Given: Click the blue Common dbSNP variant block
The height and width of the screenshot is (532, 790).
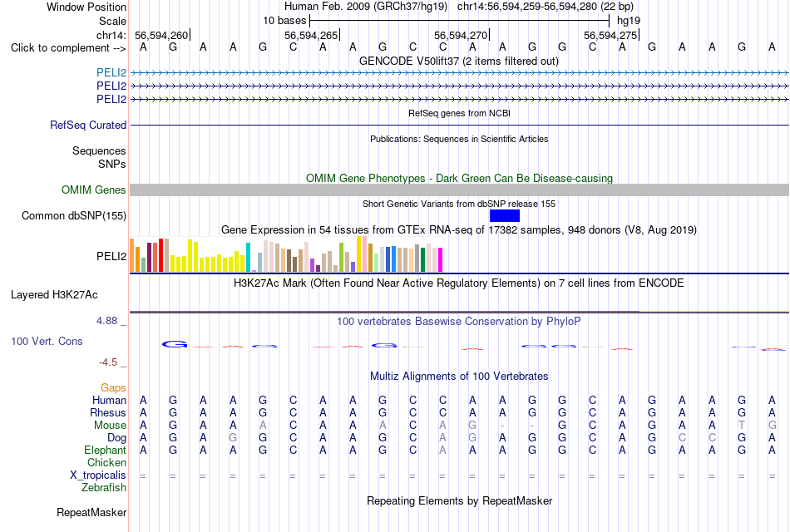Looking at the screenshot, I should pos(504,215).
